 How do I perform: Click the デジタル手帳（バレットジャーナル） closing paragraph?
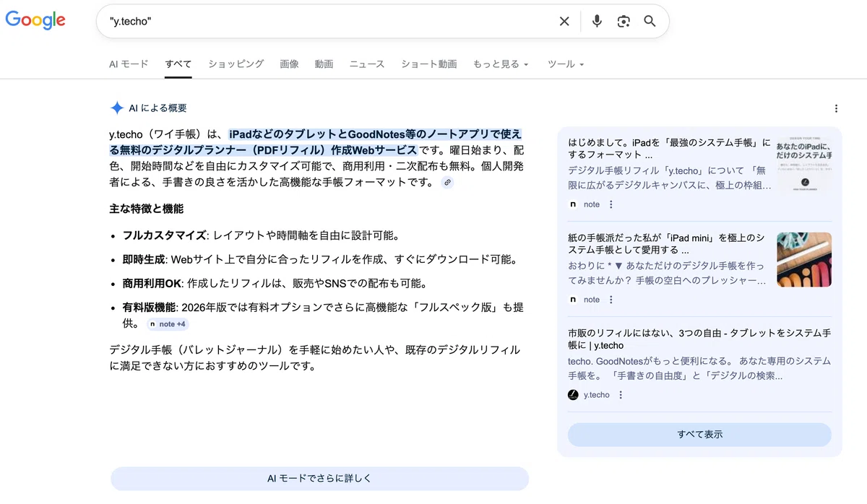315,358
